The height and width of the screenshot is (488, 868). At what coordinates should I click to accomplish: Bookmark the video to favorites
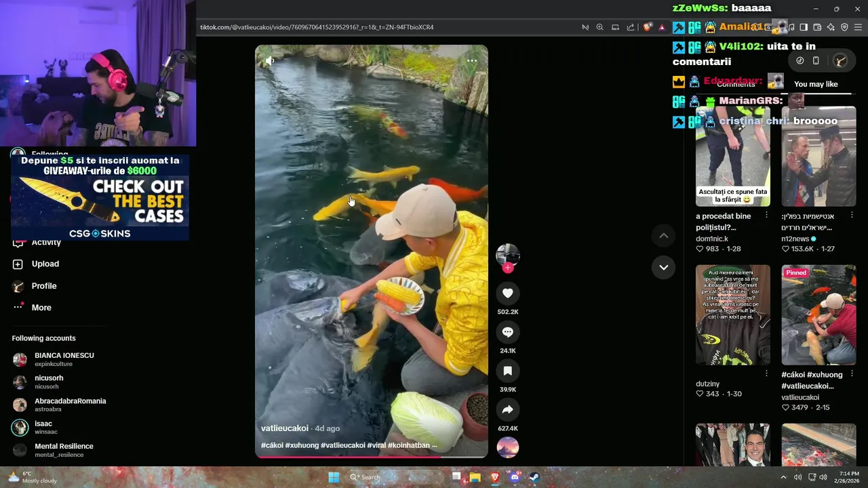click(x=507, y=371)
